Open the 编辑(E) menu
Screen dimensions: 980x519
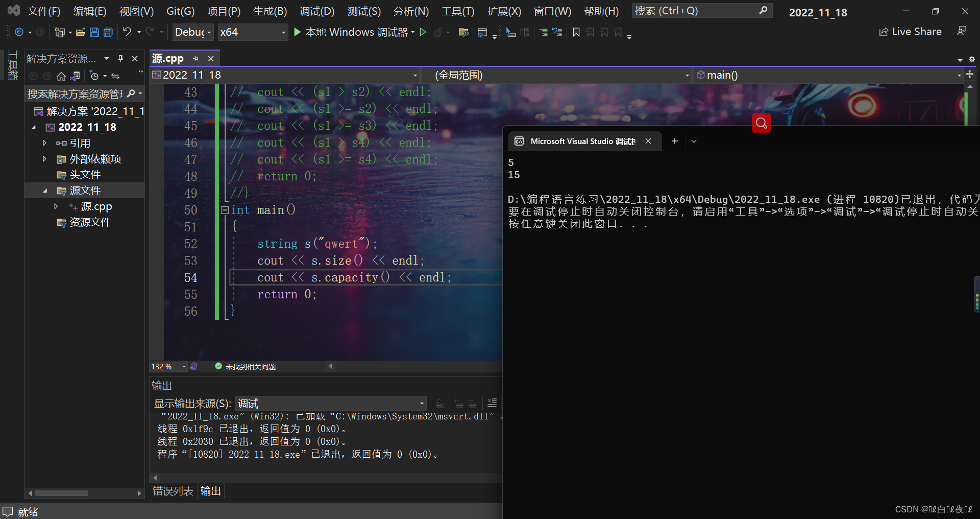(90, 11)
